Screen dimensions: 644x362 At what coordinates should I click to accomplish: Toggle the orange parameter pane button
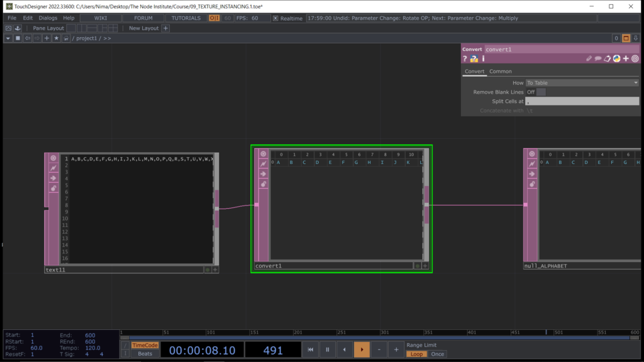point(626,38)
